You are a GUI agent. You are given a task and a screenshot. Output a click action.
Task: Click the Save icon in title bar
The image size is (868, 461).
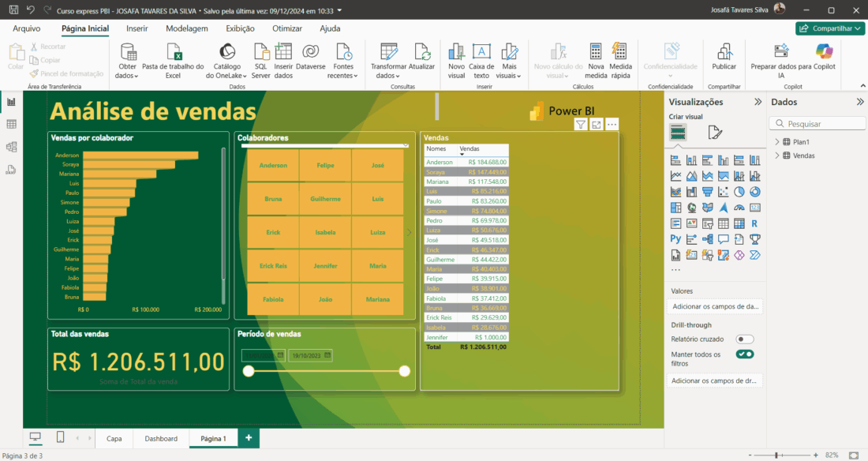coord(14,10)
